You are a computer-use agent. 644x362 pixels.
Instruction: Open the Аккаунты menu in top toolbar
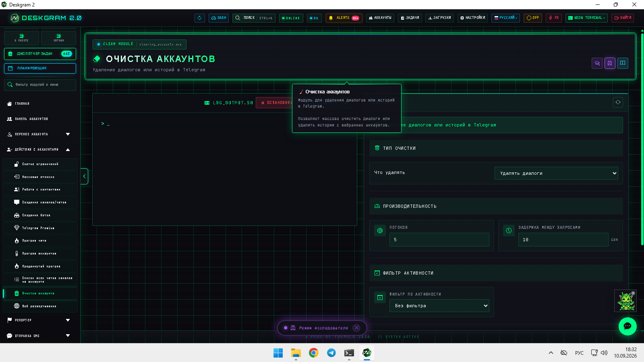tap(380, 18)
